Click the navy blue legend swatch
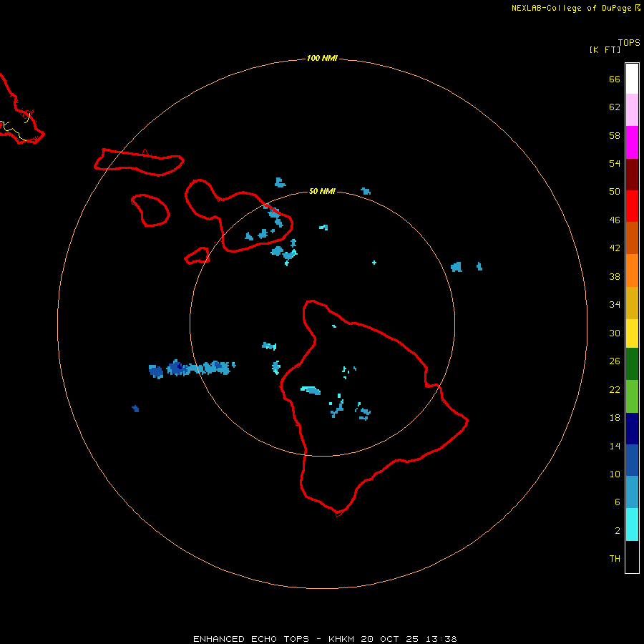644x644 pixels. click(632, 429)
